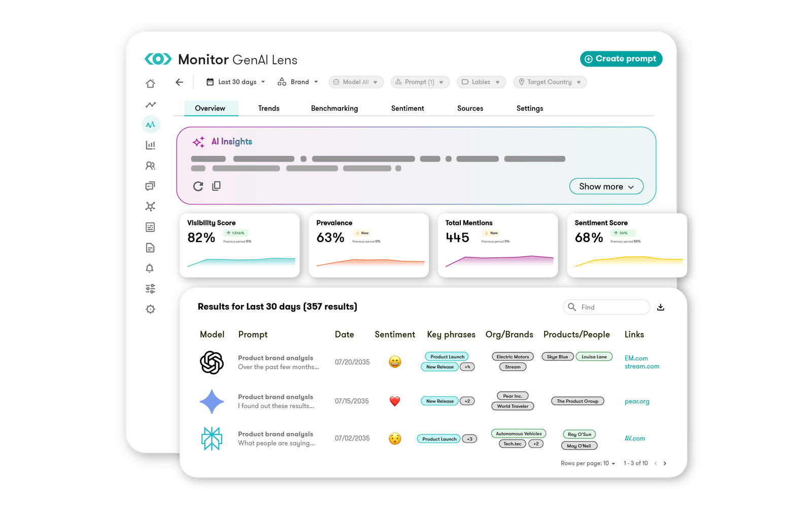Copy AI Insights with copy icon

click(x=216, y=186)
